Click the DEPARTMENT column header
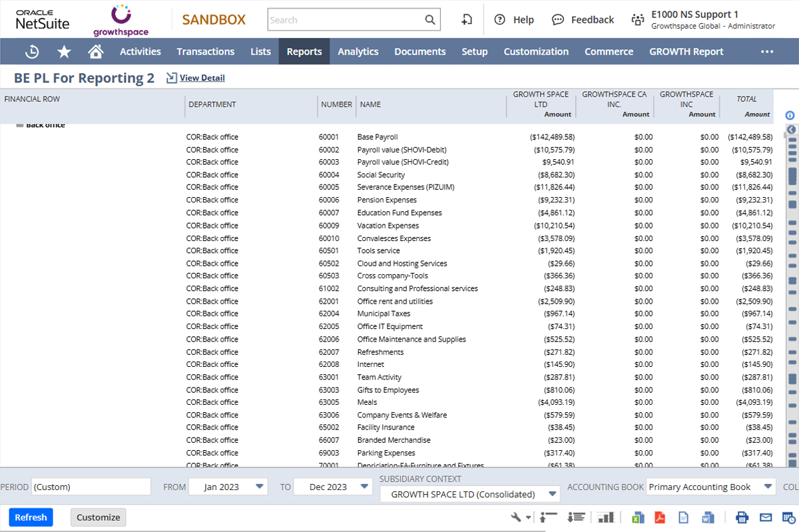The height and width of the screenshot is (532, 799). point(212,105)
